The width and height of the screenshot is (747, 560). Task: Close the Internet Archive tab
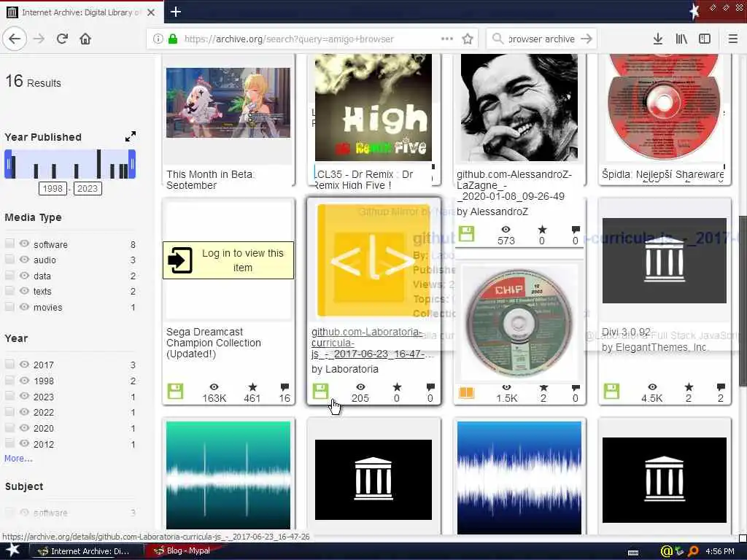[150, 12]
